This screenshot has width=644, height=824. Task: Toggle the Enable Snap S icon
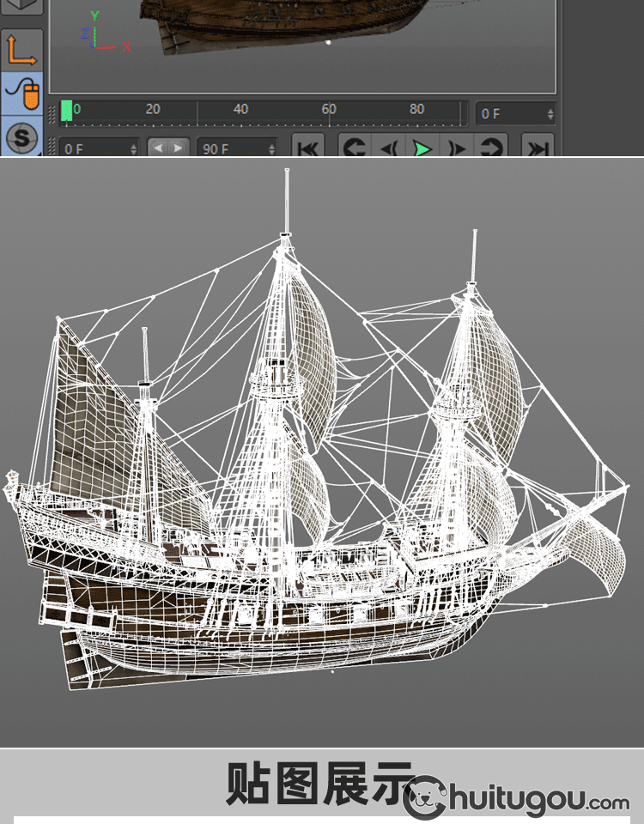[22, 138]
